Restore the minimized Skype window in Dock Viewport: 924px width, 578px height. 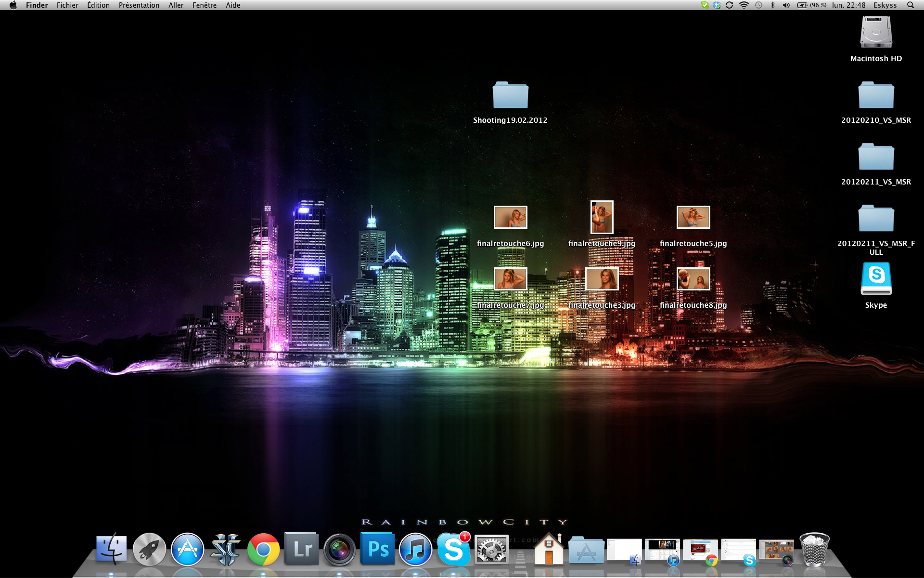tap(738, 551)
